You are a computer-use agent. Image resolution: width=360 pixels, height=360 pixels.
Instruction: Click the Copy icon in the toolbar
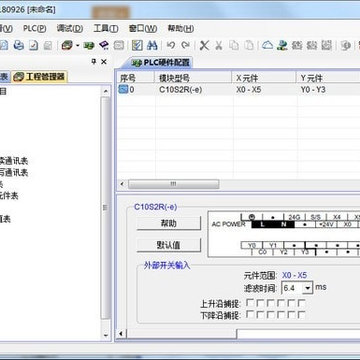[234, 45]
